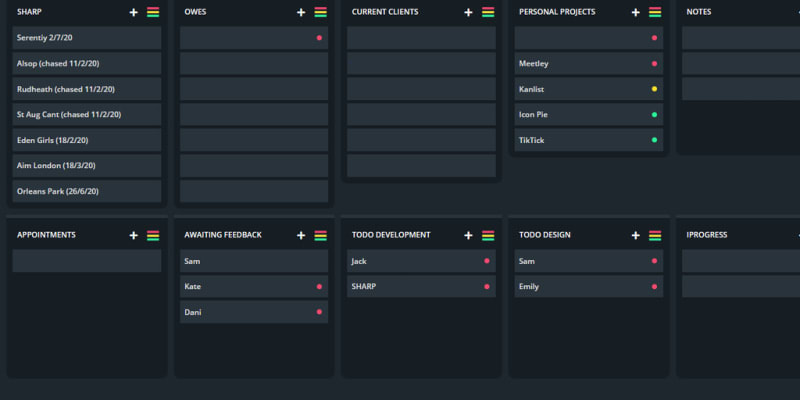Click the red status dot on Meetley
800x400 pixels.
654,64
